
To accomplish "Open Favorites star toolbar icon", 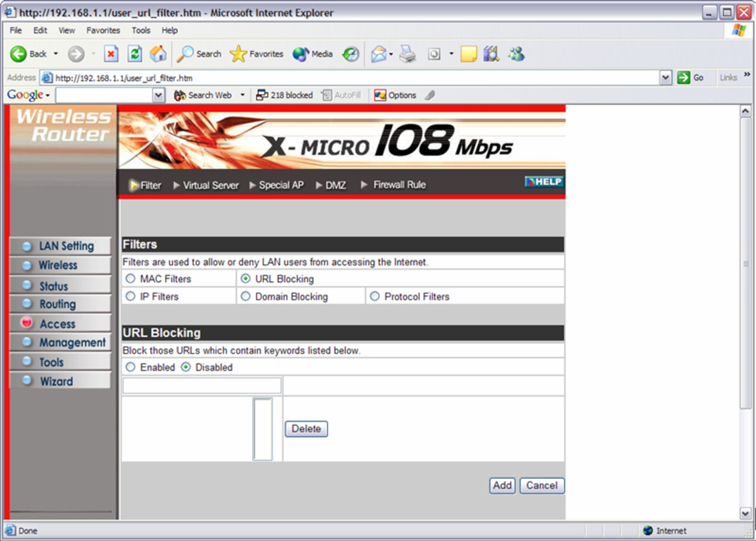I will coord(238,54).
